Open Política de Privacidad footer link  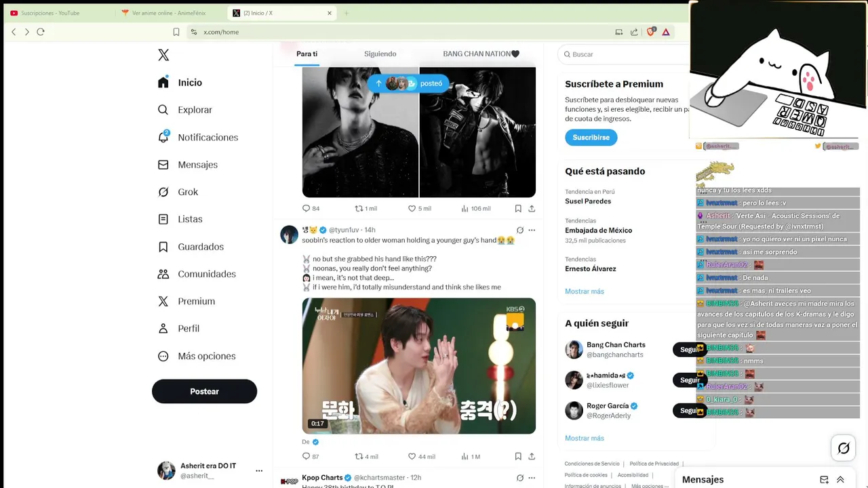654,464
